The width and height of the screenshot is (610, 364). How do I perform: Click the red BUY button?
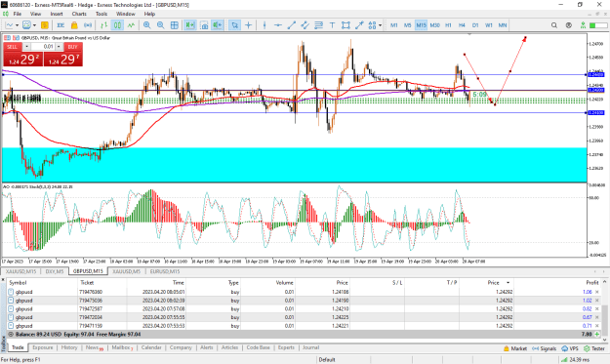tap(73, 47)
